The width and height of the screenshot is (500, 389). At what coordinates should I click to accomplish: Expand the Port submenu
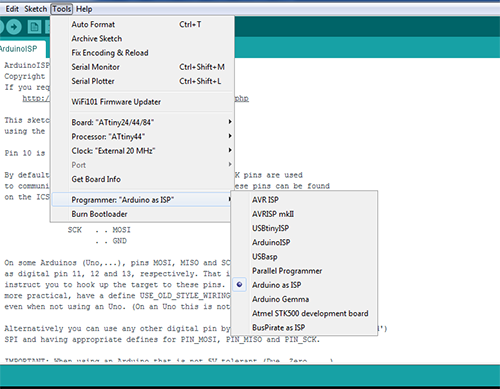141,165
